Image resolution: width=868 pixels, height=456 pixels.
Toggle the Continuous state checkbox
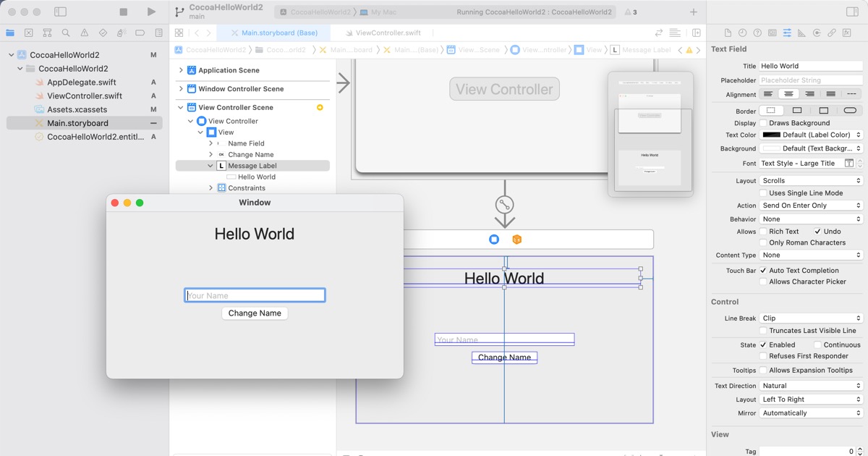point(817,345)
